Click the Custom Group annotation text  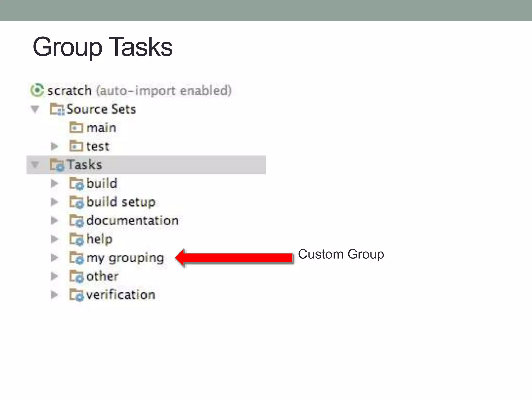point(341,255)
